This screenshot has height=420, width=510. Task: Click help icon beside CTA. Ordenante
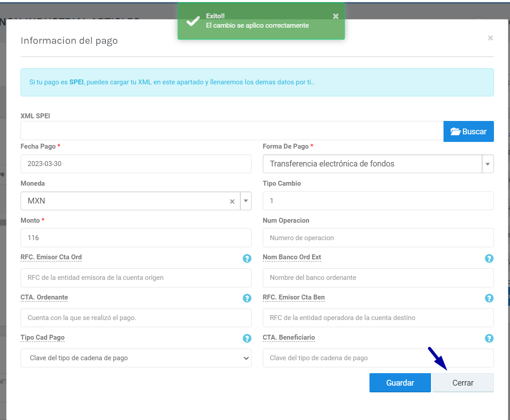(247, 299)
